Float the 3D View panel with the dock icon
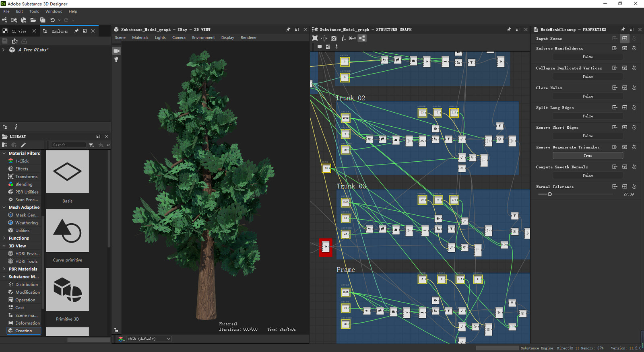Viewport: 644px width, 352px height. pos(297,29)
